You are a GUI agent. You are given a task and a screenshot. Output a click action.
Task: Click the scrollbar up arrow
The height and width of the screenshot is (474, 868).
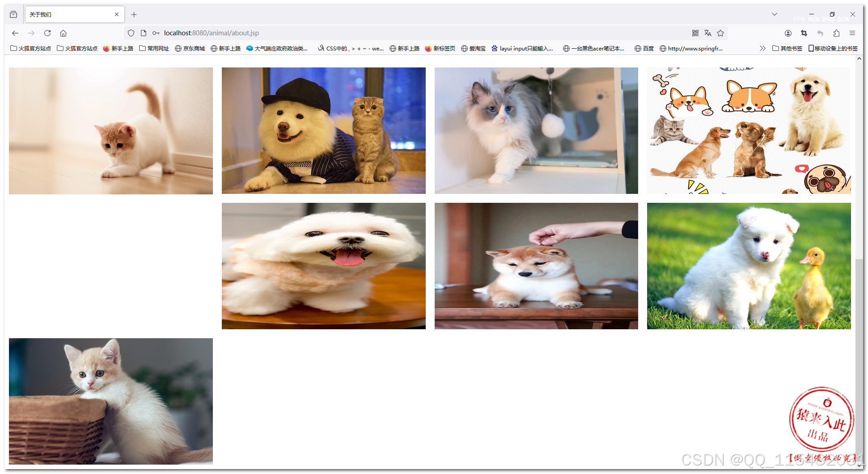pyautogui.click(x=859, y=59)
